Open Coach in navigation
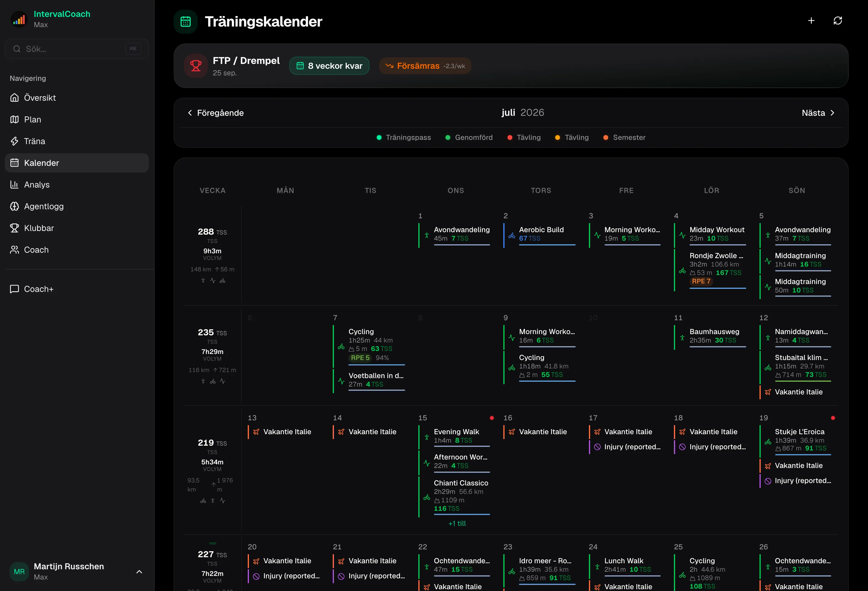Viewport: 868px width, 591px height. coord(77,250)
